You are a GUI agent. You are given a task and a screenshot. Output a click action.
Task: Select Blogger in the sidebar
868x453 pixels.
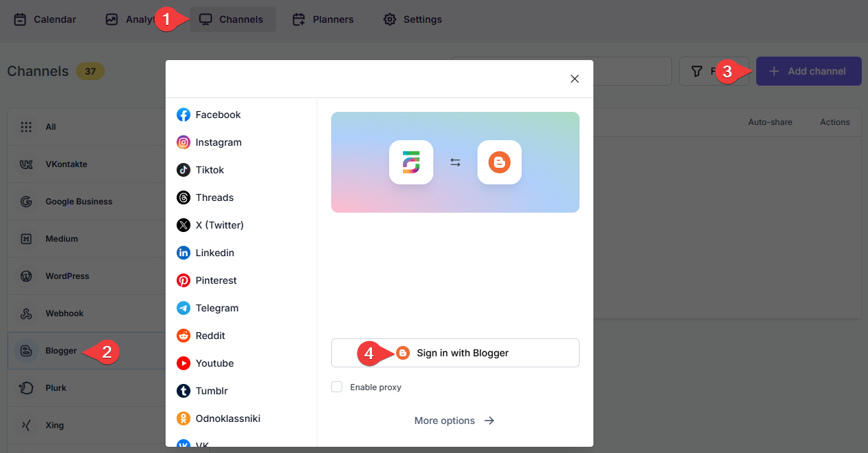(86, 351)
